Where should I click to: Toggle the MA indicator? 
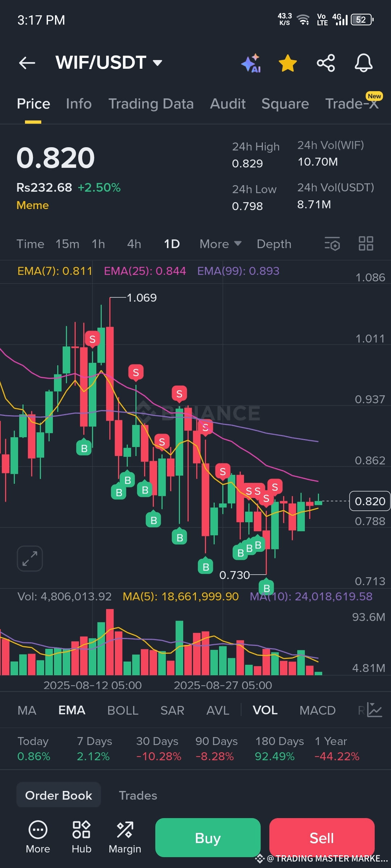pos(27,710)
